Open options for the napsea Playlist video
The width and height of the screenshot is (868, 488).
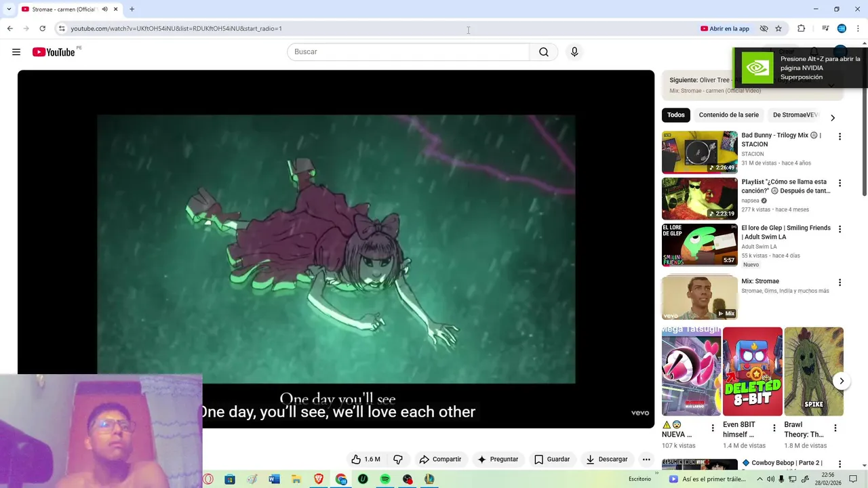(x=840, y=183)
